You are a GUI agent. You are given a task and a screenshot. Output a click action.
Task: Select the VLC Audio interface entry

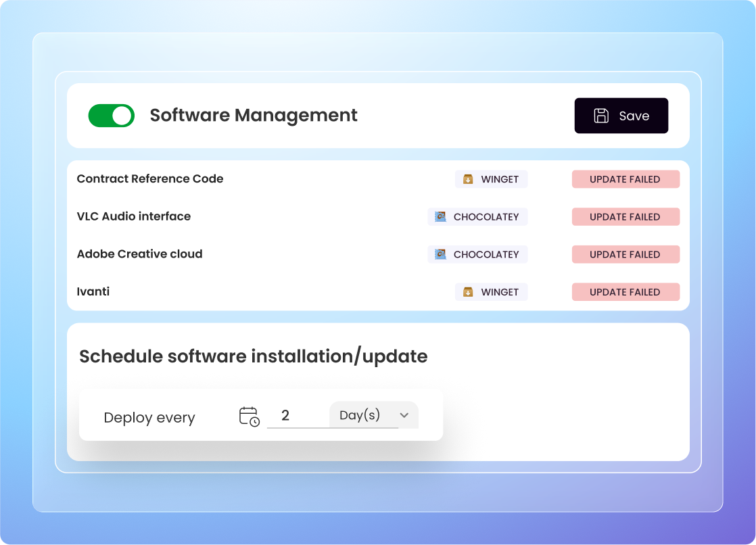[134, 216]
